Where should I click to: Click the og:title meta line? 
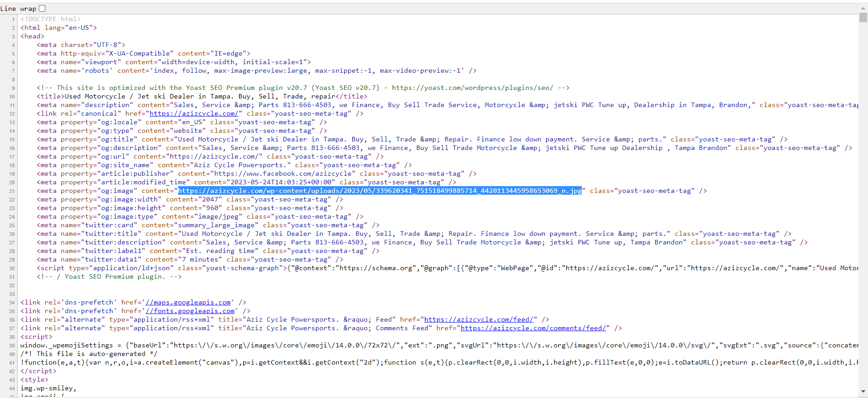[x=412, y=139]
